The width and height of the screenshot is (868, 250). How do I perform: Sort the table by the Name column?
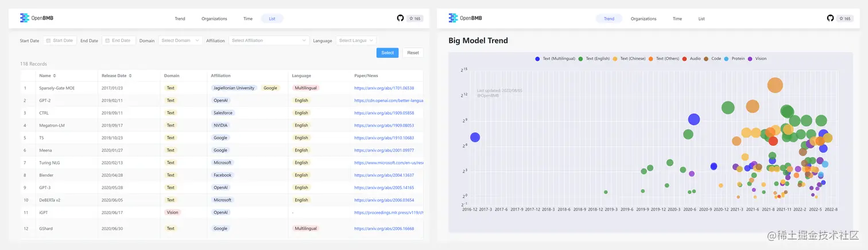coord(48,76)
